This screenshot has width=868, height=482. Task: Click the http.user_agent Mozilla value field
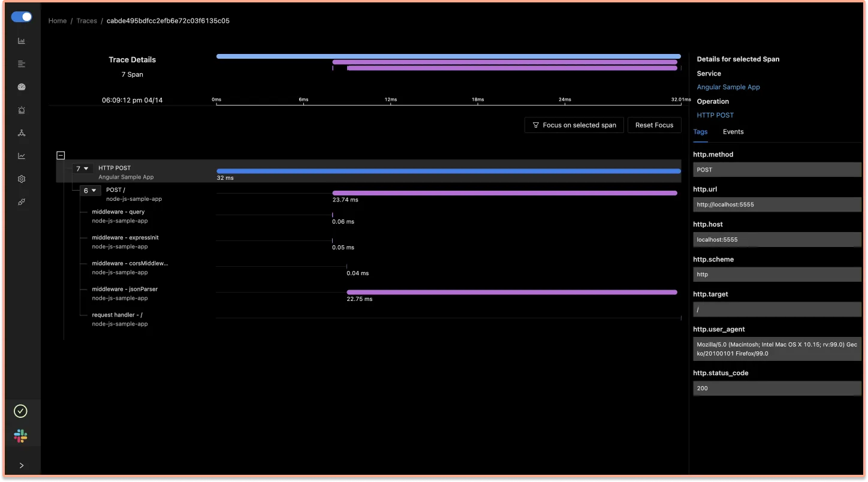point(777,349)
